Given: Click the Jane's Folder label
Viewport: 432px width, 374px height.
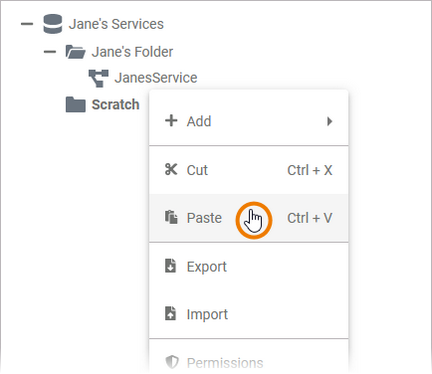Looking at the screenshot, I should [132, 52].
